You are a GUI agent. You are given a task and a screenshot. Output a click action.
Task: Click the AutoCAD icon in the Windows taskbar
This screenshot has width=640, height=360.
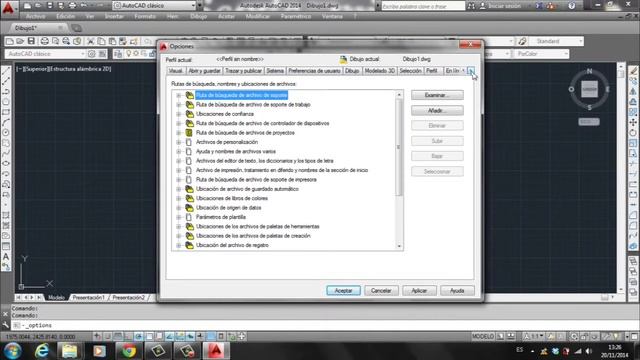pos(216,351)
